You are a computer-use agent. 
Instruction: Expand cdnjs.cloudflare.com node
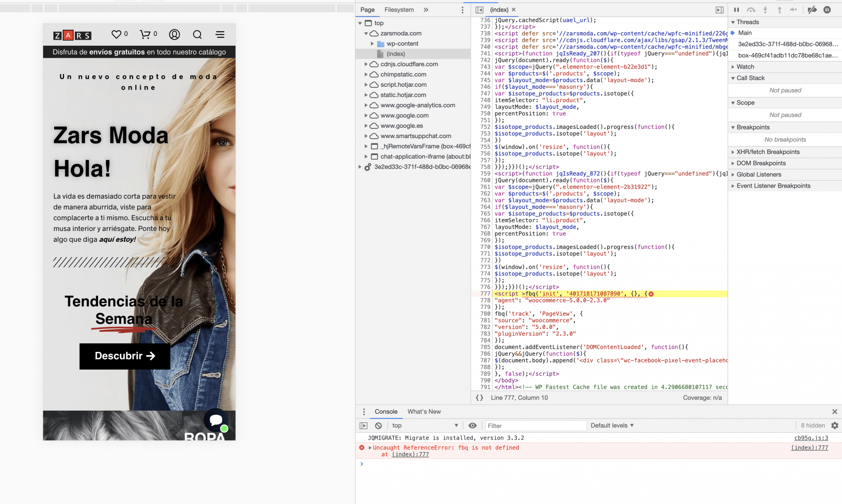point(366,64)
